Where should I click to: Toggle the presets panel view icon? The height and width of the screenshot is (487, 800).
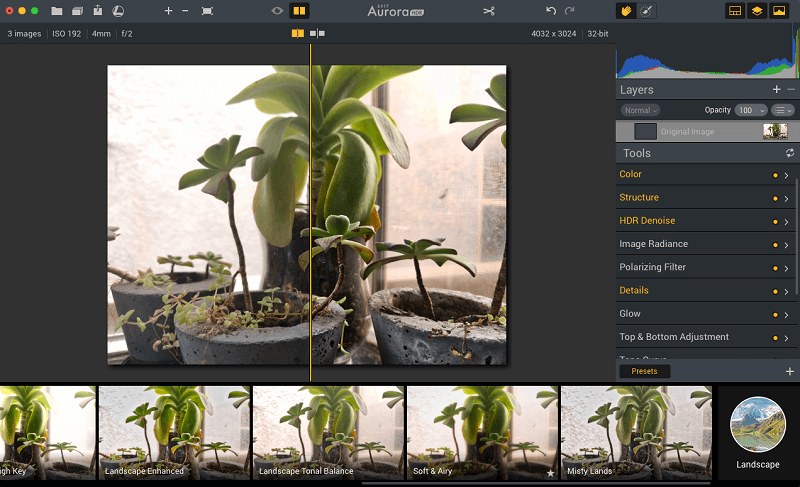point(735,11)
